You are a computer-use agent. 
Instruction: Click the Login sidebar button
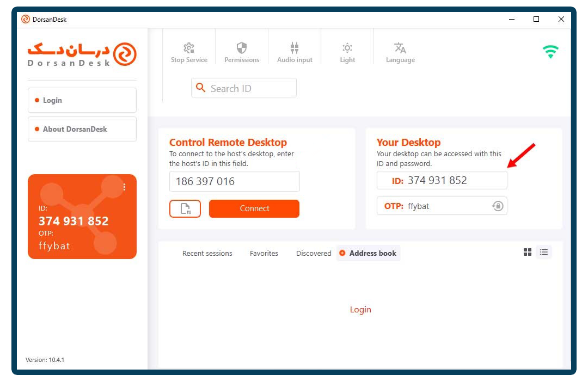tap(82, 100)
